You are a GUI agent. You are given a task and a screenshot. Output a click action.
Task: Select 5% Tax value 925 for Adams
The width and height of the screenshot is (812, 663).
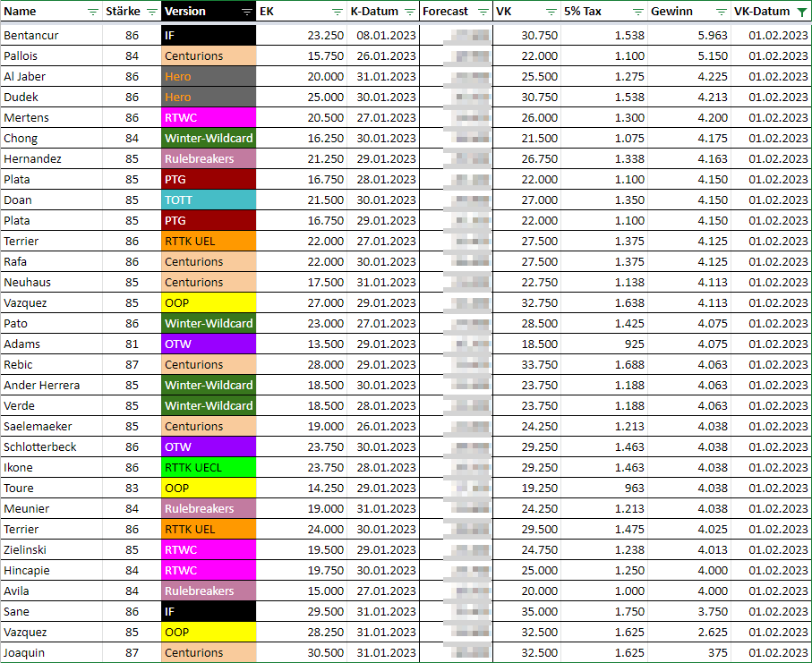(x=604, y=344)
